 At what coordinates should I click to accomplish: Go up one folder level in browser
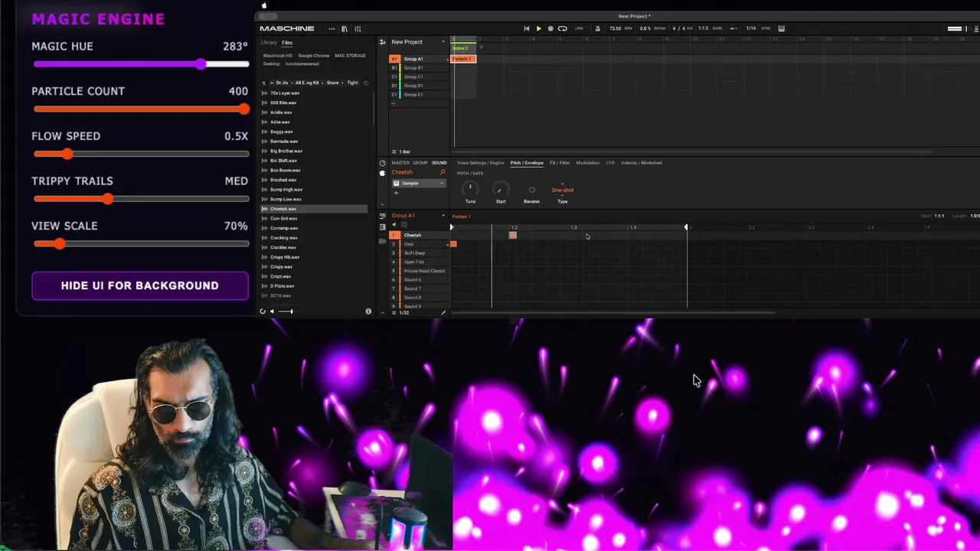coord(264,83)
